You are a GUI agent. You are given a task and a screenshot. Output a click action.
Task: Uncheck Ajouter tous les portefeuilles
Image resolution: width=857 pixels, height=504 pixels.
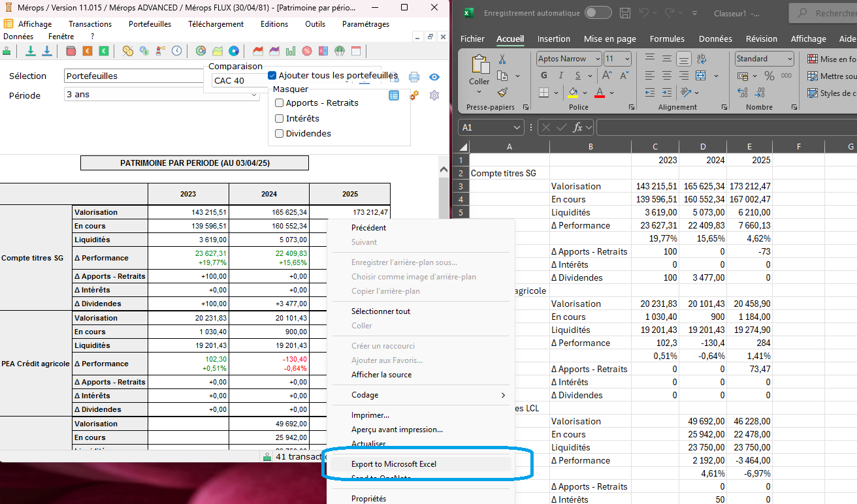click(272, 76)
